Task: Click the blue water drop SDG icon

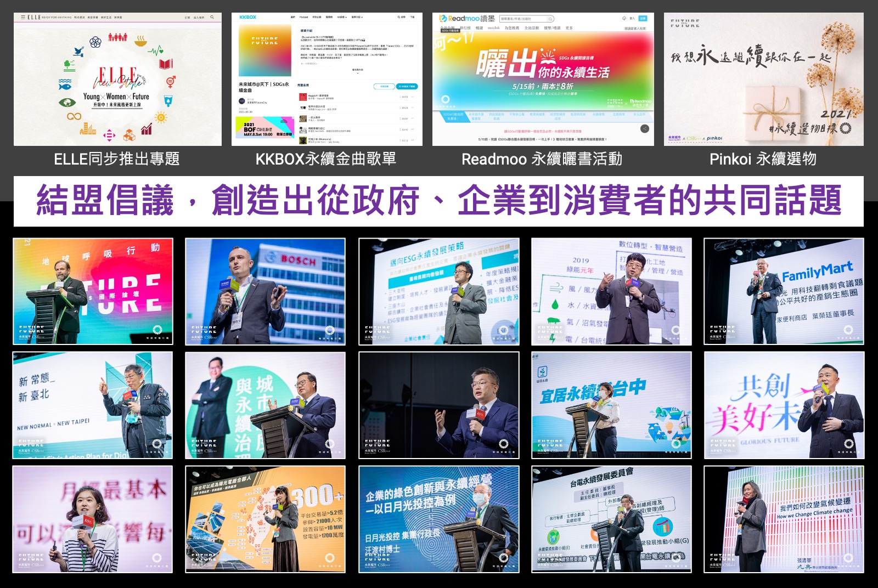Action: tap(168, 100)
